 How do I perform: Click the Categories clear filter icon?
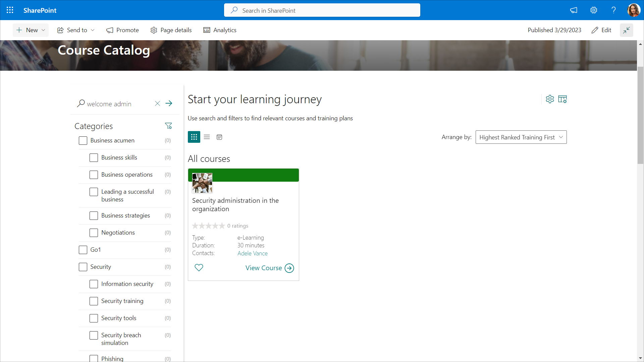168,126
